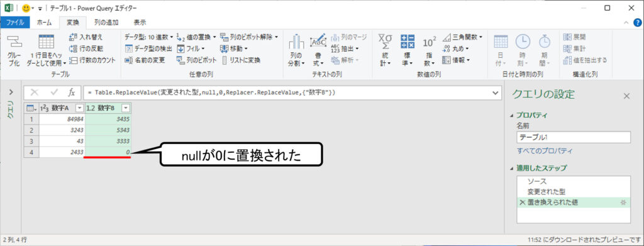644x246 pixels.
Task: Open settings gear of 置き換えられた値 step
Action: (623, 203)
